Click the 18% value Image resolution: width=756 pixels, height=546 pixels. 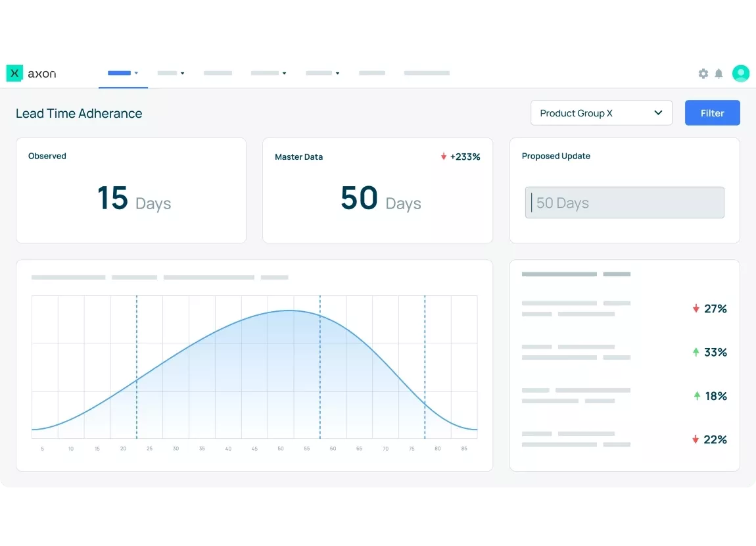click(x=716, y=396)
